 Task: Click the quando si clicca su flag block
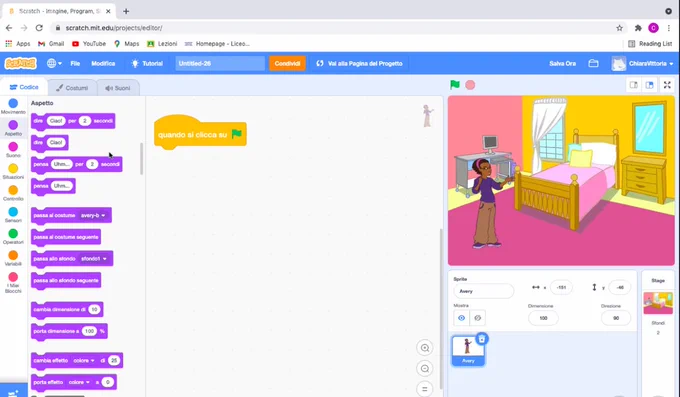[x=200, y=134]
